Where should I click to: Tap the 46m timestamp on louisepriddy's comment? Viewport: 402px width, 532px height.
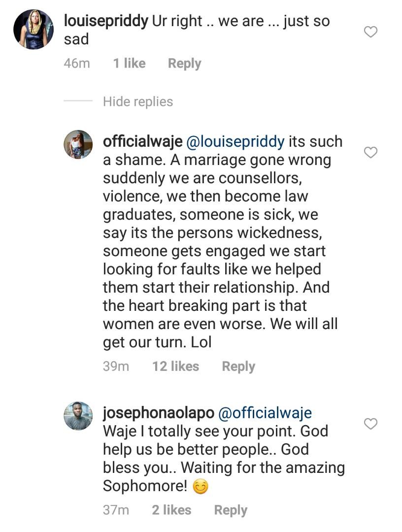tap(77, 64)
